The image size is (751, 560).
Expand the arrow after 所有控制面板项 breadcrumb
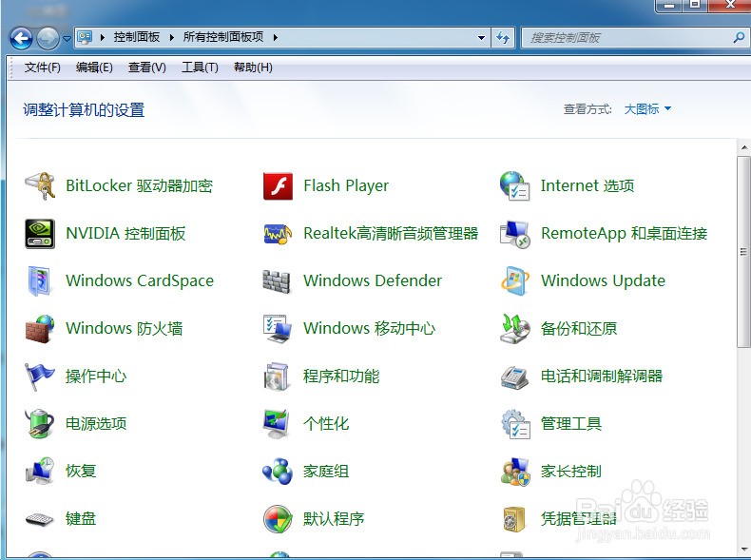pos(276,37)
